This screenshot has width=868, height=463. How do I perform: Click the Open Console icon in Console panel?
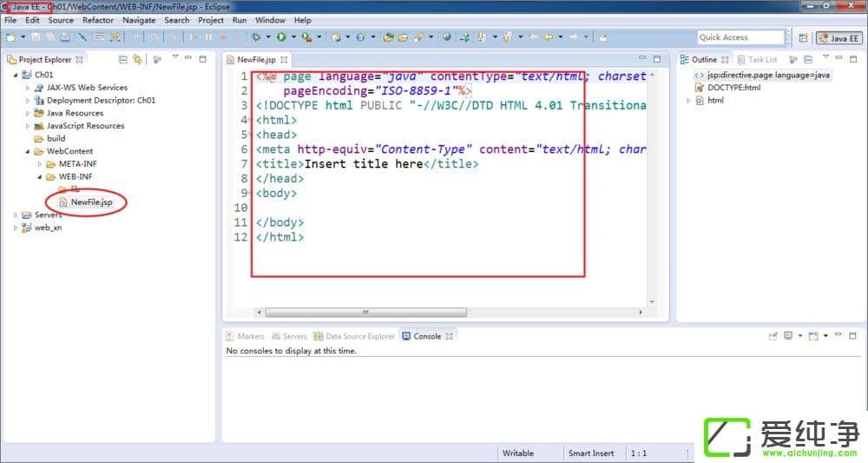(x=813, y=336)
